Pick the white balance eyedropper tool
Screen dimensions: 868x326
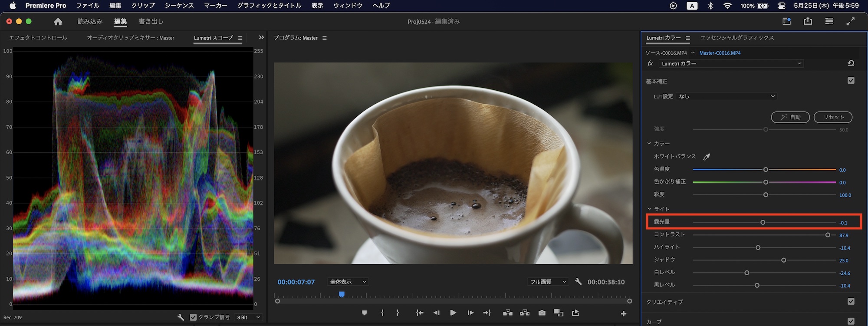click(x=707, y=157)
